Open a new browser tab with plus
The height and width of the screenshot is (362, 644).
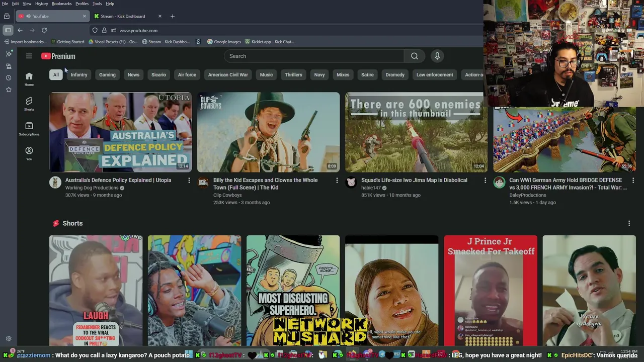pos(173,16)
